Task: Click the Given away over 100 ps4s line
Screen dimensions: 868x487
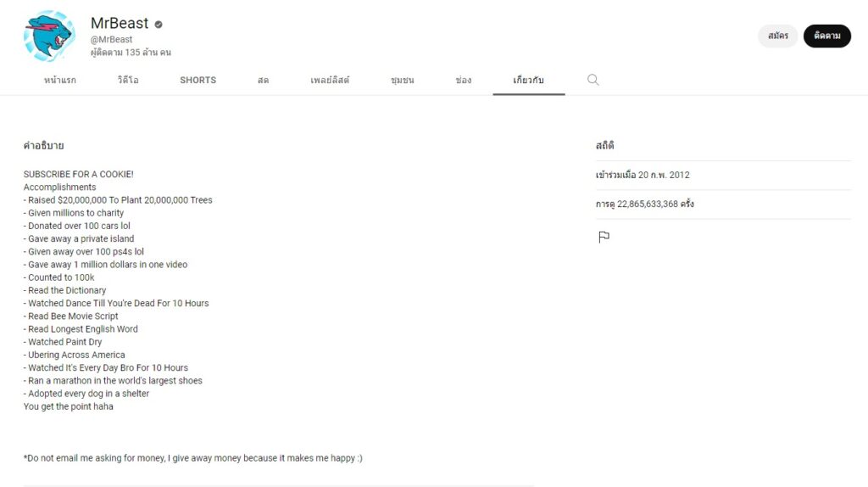Action: pos(84,251)
